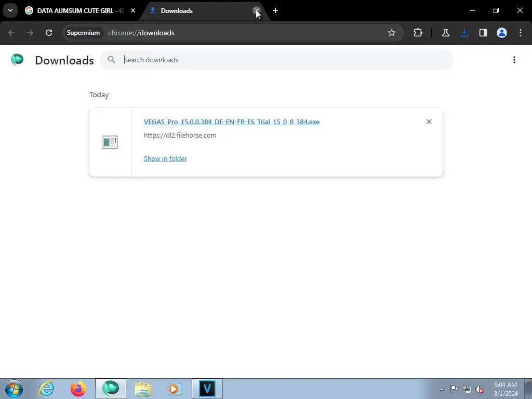Open the Labs flask icon
The image size is (532, 399).
(445, 33)
